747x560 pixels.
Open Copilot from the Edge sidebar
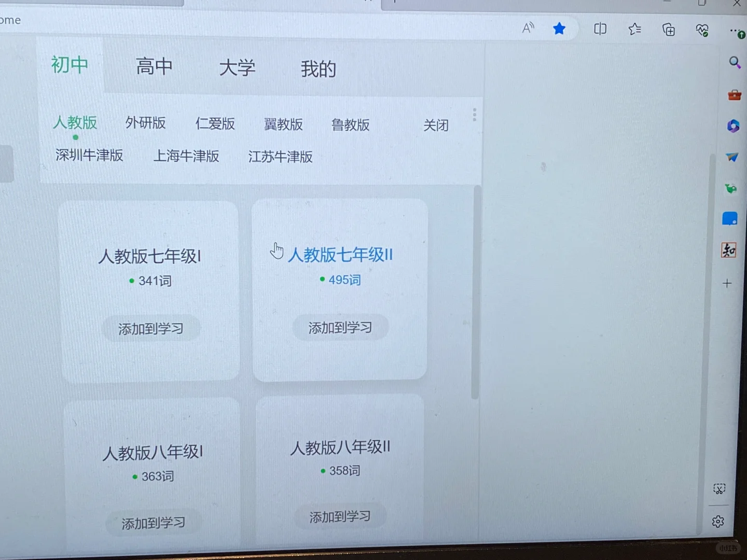coord(732,126)
